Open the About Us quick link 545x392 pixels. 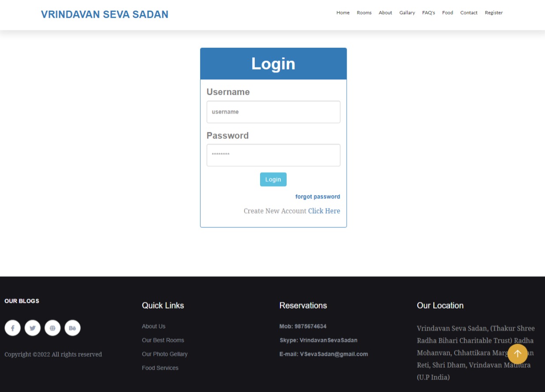point(153,326)
